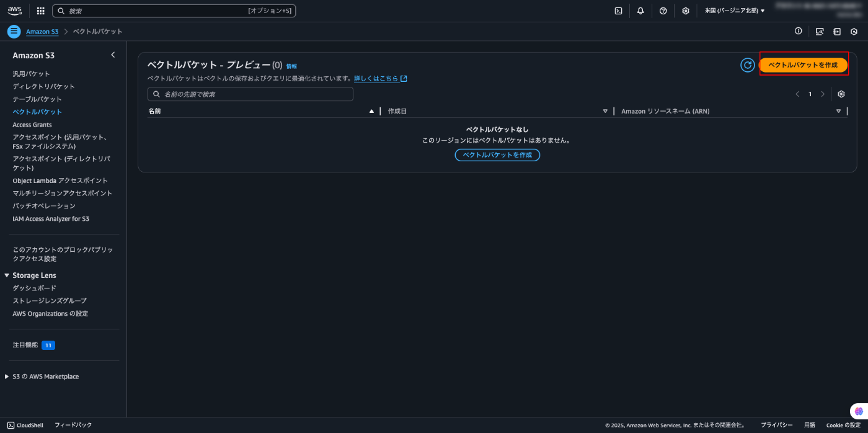Viewport: 868px width, 433px height.
Task: Click the panel arrow icon in breadcrumb bar
Action: pyautogui.click(x=837, y=32)
